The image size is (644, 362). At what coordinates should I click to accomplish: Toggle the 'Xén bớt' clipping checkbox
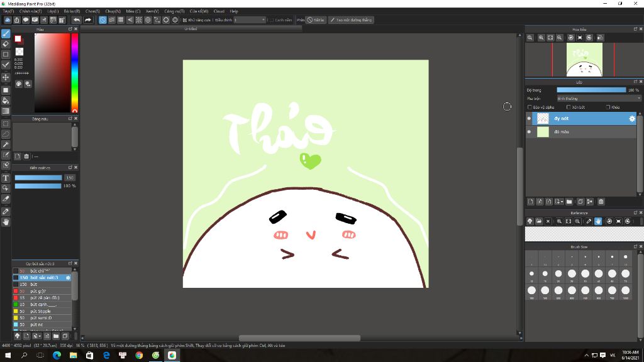click(x=569, y=107)
